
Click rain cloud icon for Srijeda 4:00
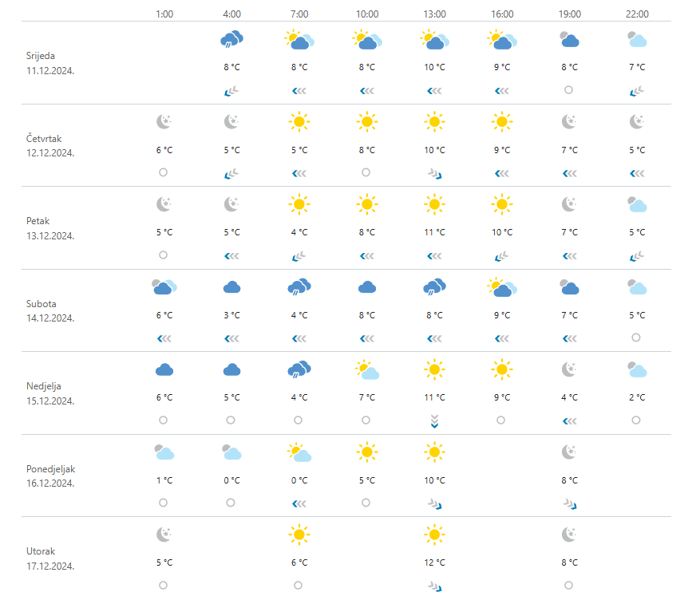click(x=231, y=39)
